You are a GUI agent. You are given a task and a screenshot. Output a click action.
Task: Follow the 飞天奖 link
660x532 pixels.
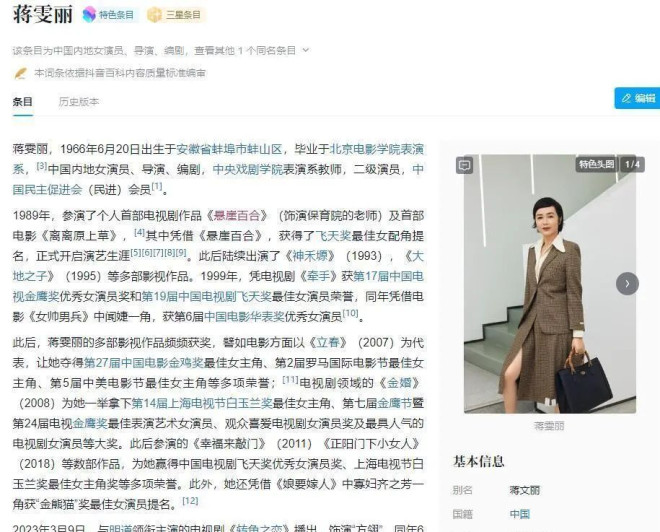tap(333, 236)
